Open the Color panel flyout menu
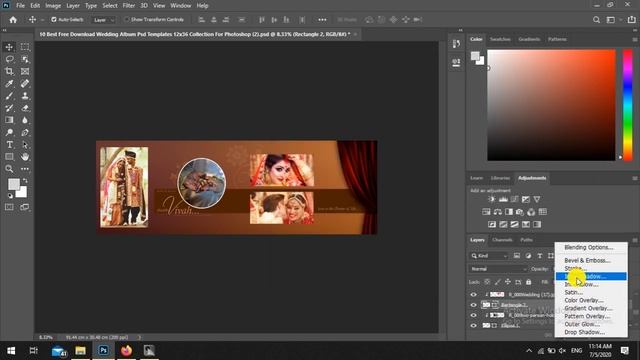This screenshot has height=360, width=640. pyautogui.click(x=635, y=40)
